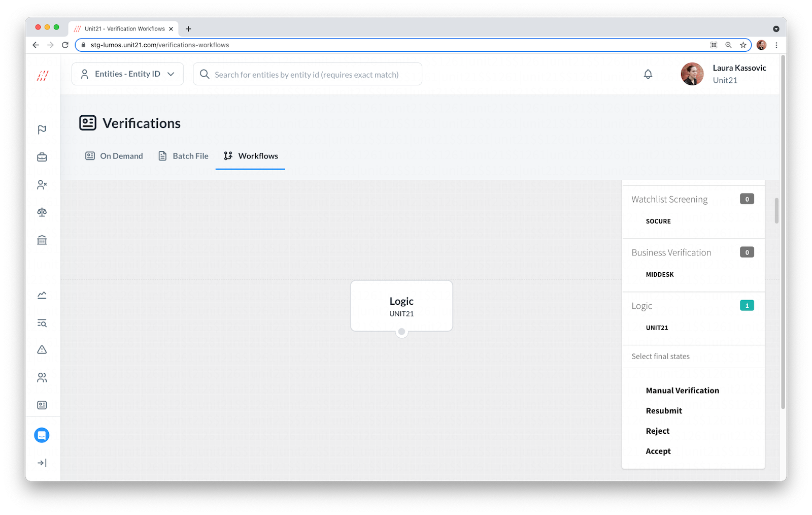
Task: Click the blocks panel scrollbar thumb
Action: click(776, 210)
